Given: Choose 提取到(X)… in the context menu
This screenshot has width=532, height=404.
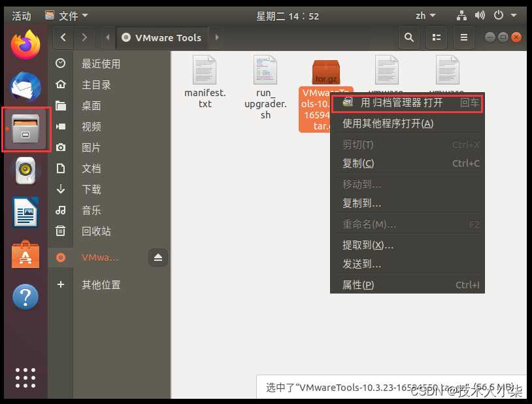Looking at the screenshot, I should tap(407, 244).
